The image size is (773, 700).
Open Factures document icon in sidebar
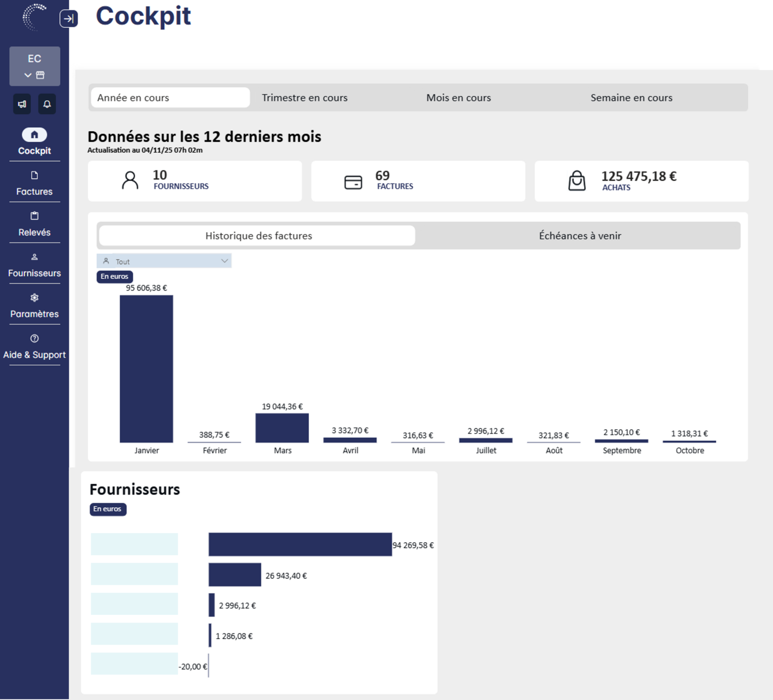34,175
